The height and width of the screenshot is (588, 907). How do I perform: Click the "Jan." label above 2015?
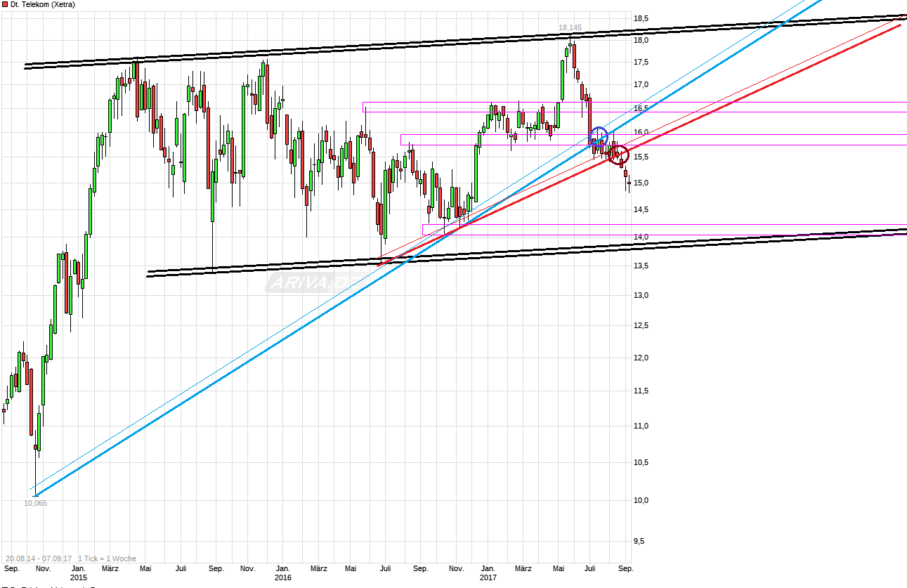click(78, 568)
